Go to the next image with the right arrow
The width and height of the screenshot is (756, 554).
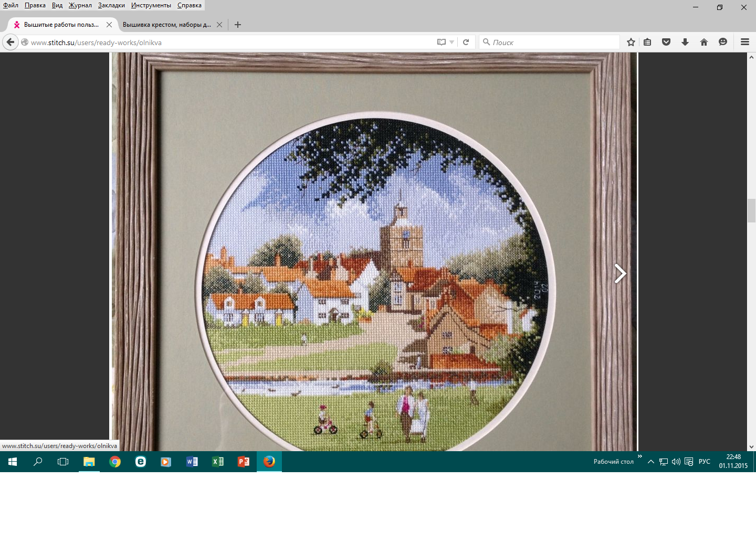pos(620,273)
